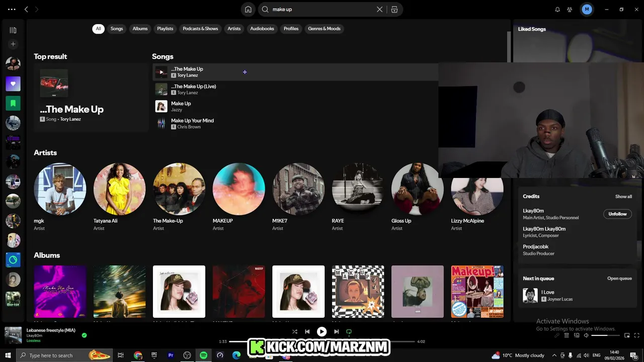
Task: Filter results by Playlists
Action: click(x=165, y=29)
